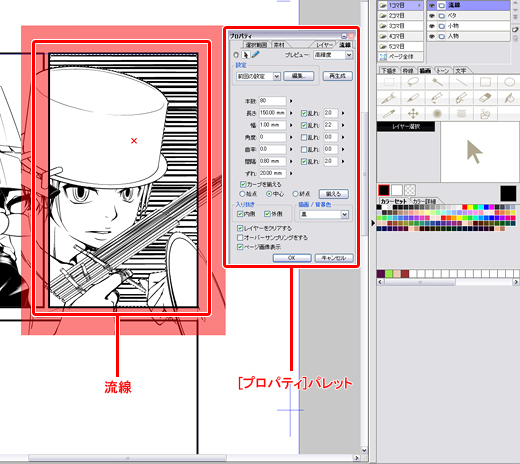Select the ellipse shape tool
Viewport: 520px width, 464px height.
coord(509,82)
